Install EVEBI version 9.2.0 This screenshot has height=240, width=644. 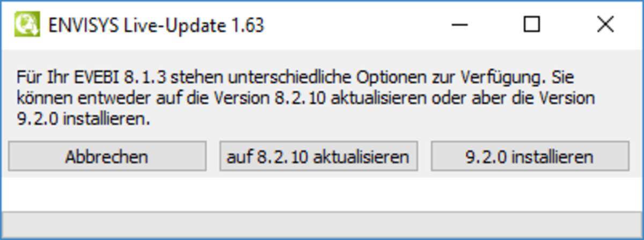point(530,156)
